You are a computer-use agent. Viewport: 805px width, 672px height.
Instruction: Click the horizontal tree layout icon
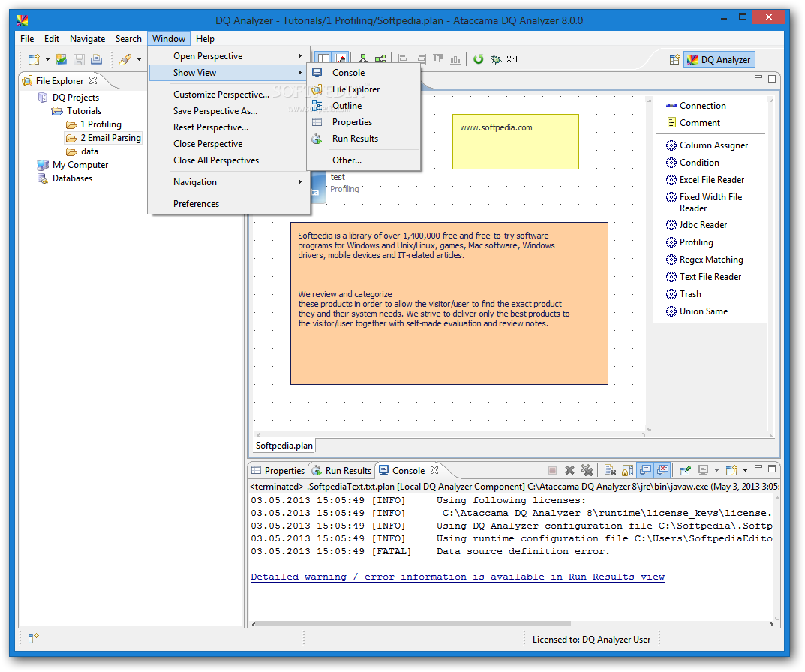click(380, 59)
